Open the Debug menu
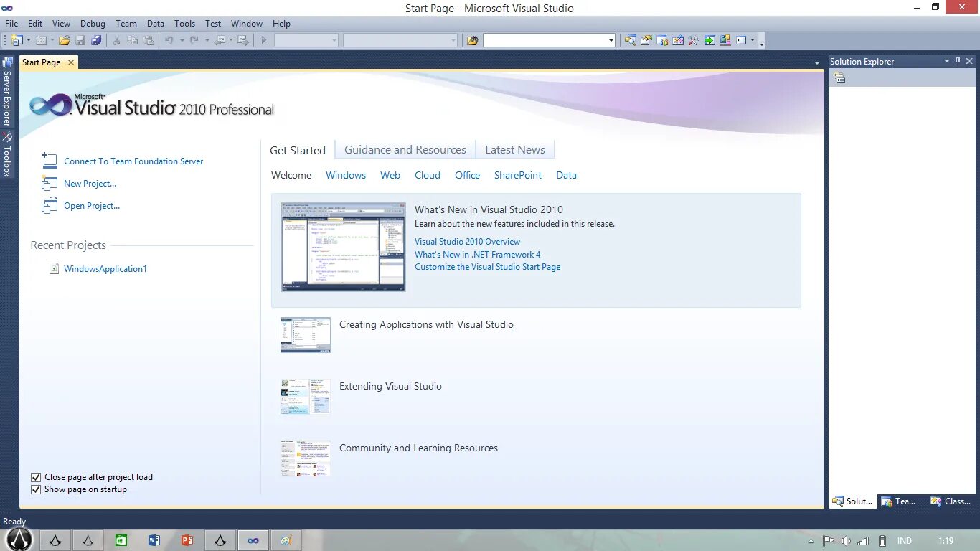 93,23
